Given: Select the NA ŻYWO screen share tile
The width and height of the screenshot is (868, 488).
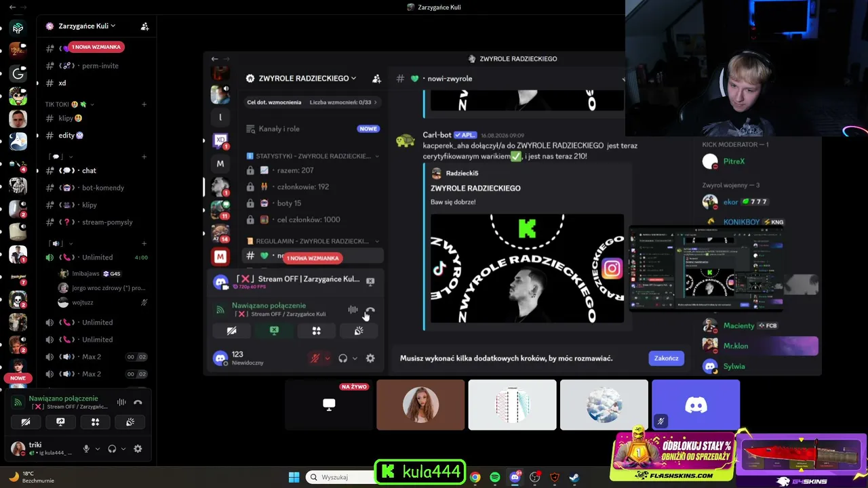Looking at the screenshot, I should [329, 405].
